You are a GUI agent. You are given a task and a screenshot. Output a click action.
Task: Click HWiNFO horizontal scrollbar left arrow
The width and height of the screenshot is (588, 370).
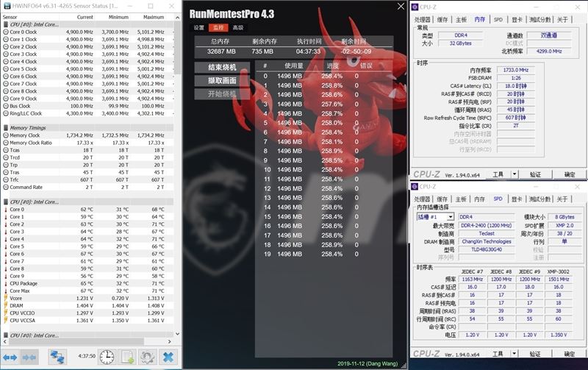(x=5, y=341)
